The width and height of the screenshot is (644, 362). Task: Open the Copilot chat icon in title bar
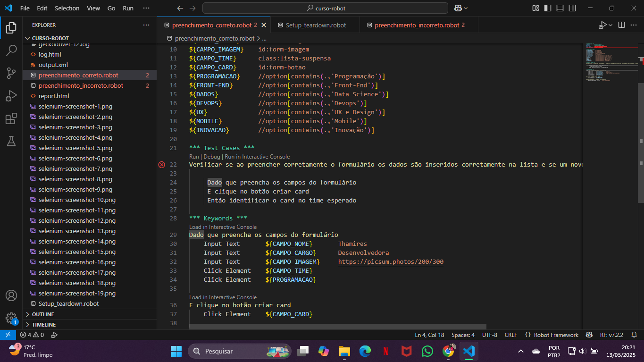(x=458, y=8)
